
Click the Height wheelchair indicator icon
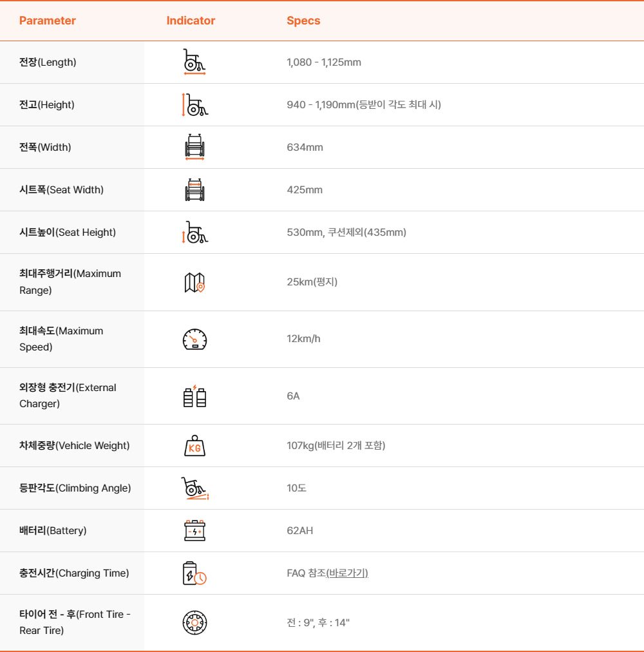(194, 104)
